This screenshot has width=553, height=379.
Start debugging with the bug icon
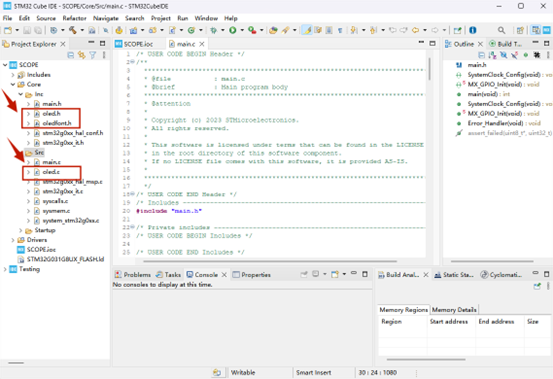point(213,30)
